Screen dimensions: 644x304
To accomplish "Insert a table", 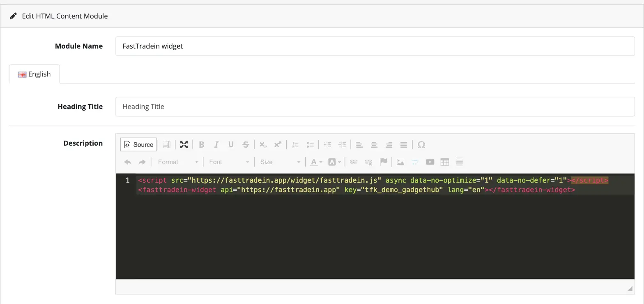I will tap(445, 162).
